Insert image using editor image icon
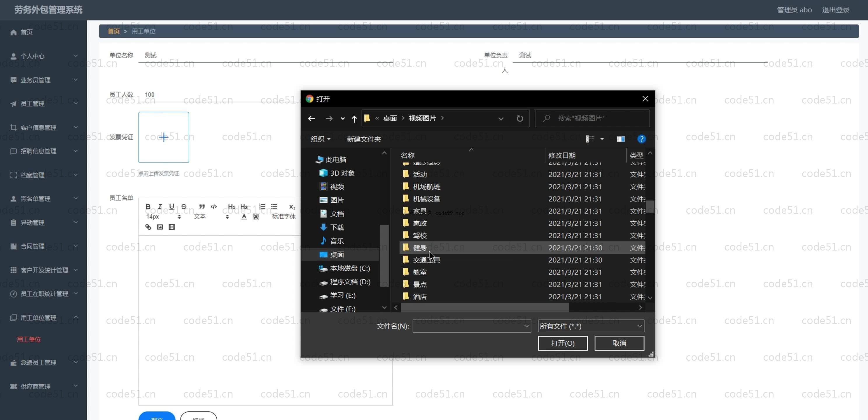The height and width of the screenshot is (420, 868). pos(160,227)
